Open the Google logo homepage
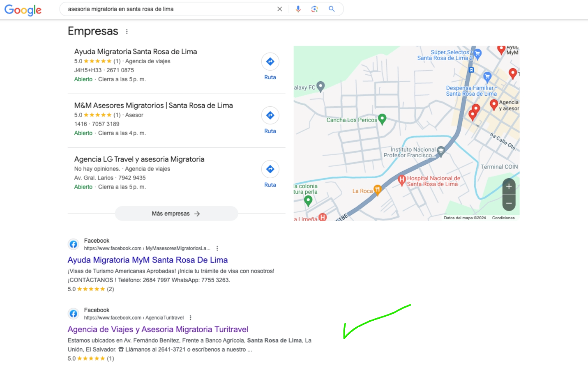This screenshot has height=370, width=588. 23,10
